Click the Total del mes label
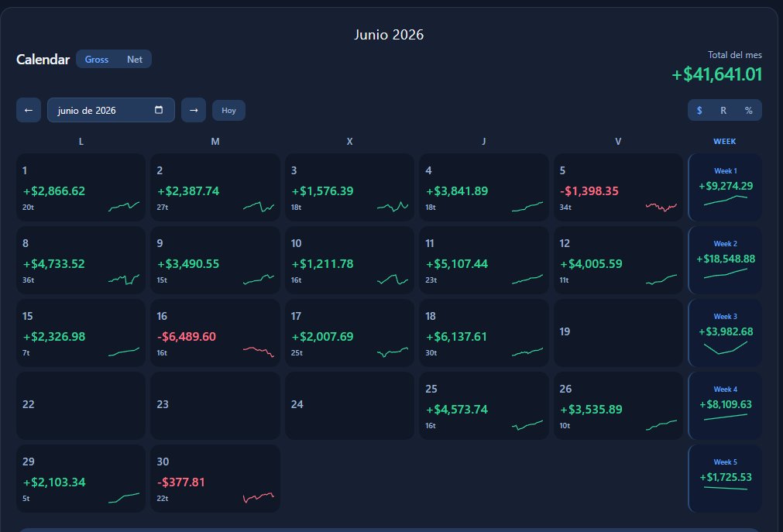The height and width of the screenshot is (532, 783). click(x=734, y=55)
